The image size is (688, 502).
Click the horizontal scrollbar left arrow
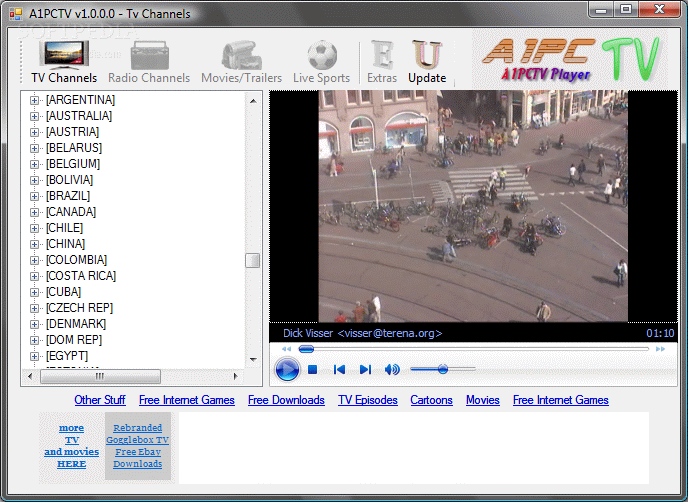pos(30,376)
